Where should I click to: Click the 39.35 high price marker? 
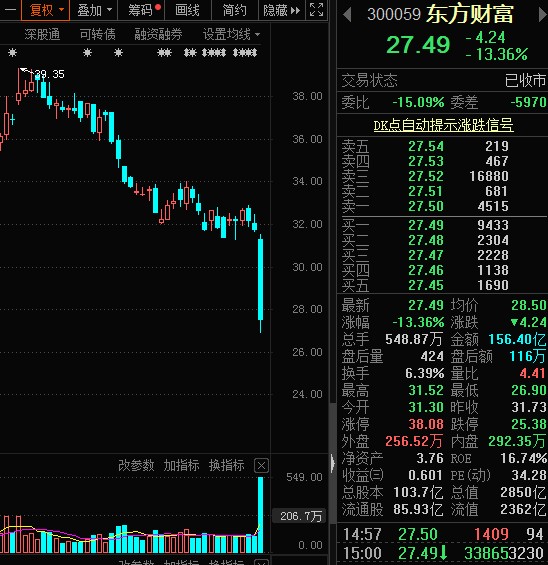tap(49, 74)
